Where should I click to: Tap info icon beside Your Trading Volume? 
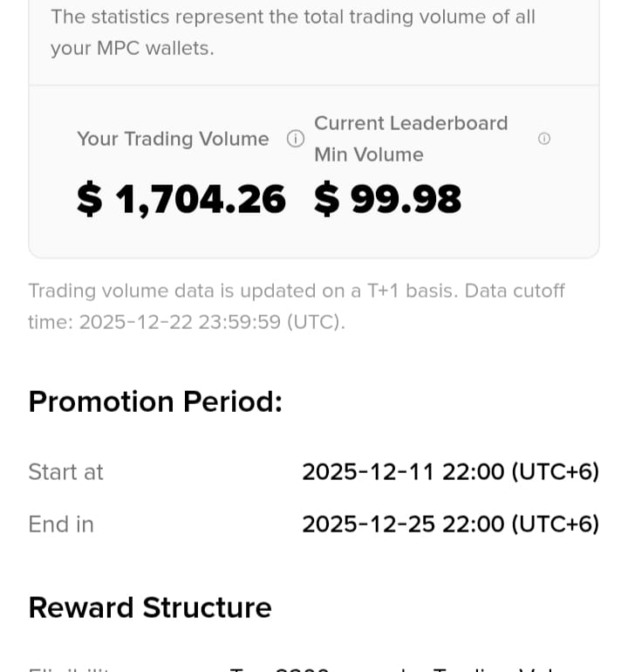click(x=295, y=139)
